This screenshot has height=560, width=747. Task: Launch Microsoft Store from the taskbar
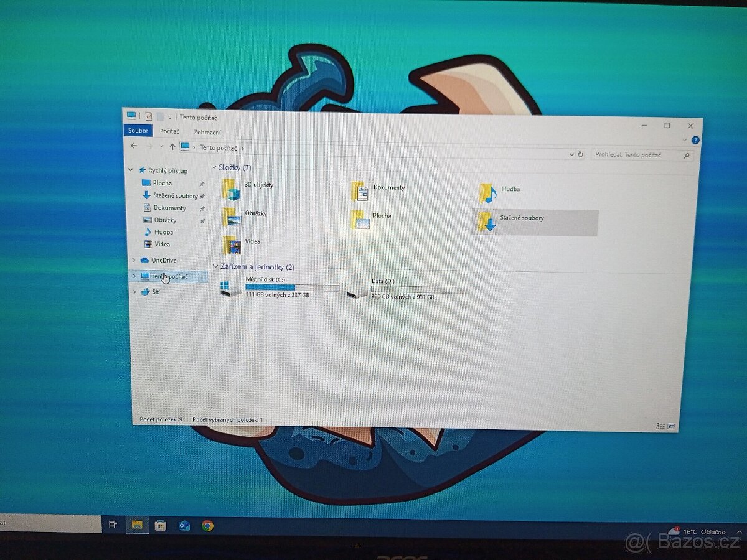click(161, 526)
